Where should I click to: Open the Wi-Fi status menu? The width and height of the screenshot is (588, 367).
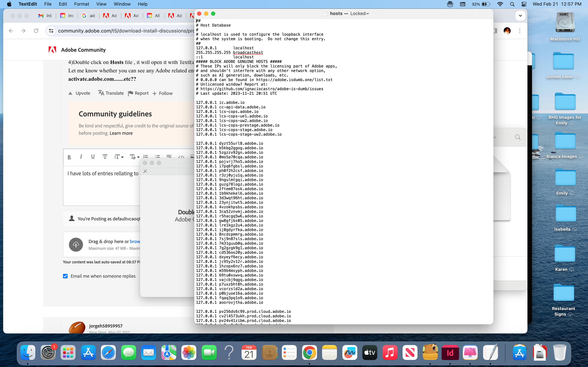(500, 4)
